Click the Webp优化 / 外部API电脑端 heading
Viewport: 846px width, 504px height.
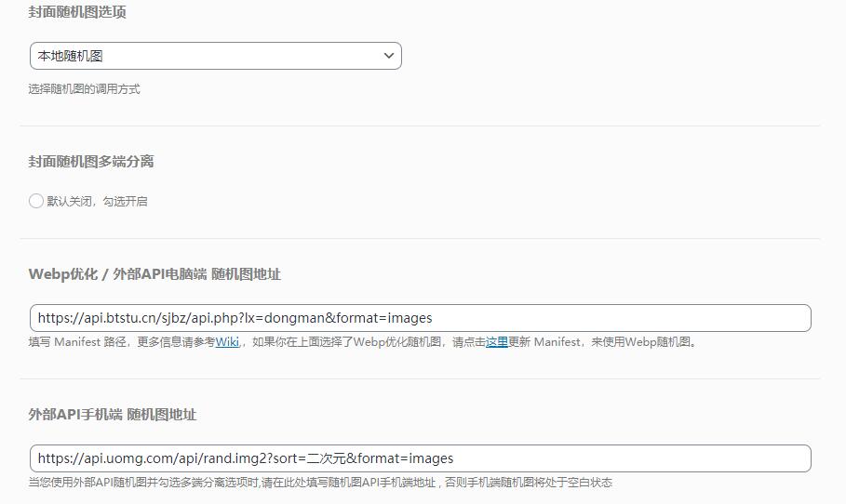coord(154,273)
